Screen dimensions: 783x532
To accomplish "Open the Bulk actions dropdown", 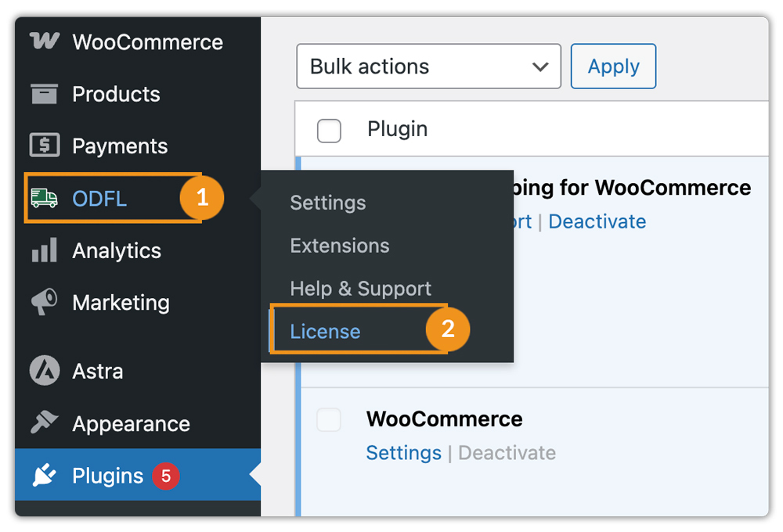I will [x=428, y=66].
